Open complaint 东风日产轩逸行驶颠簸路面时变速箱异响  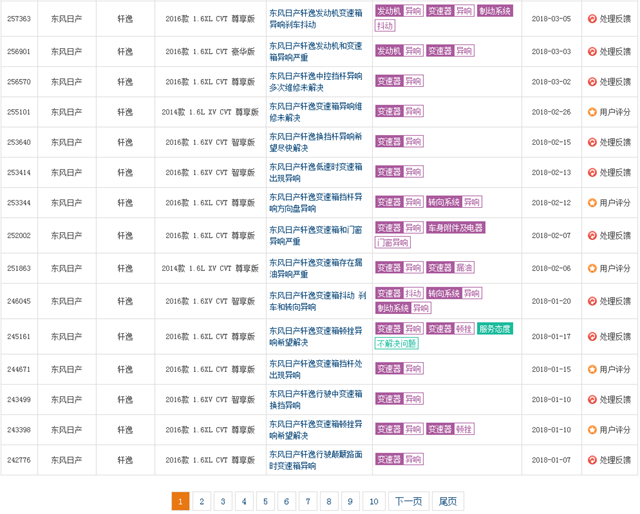point(316,460)
